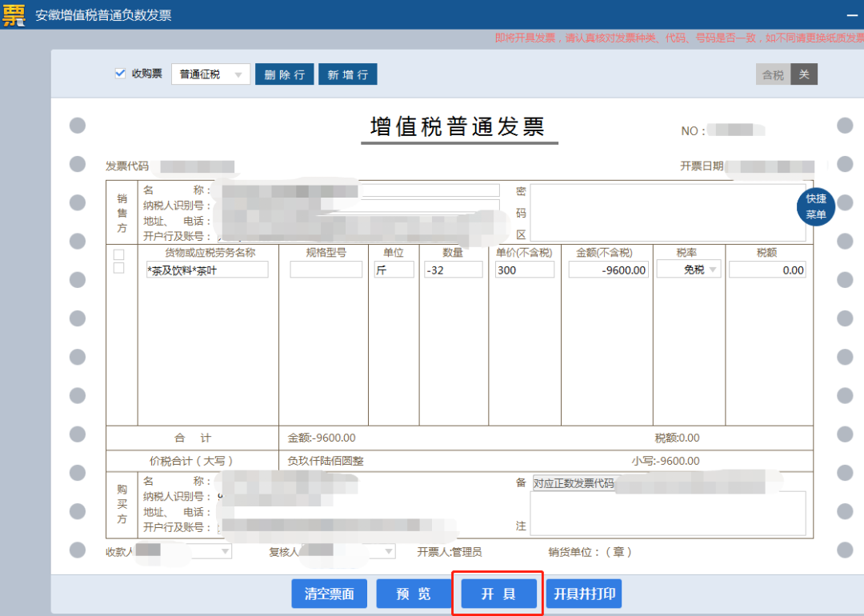864x616 pixels.
Task: Click the 数量 field showing -32
Action: coord(454,270)
